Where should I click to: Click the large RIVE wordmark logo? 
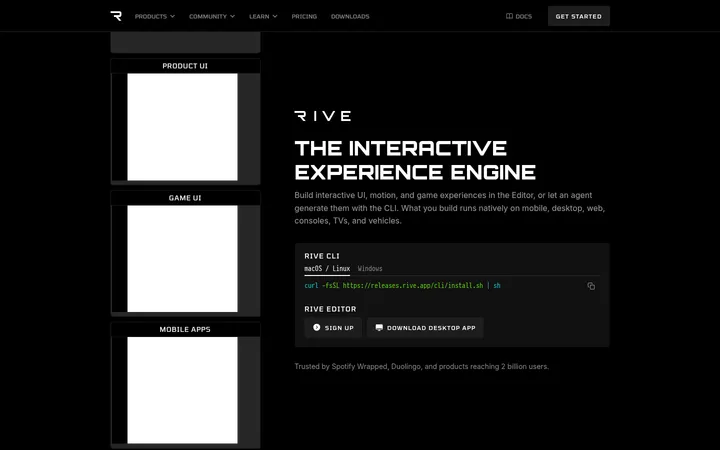tap(323, 116)
